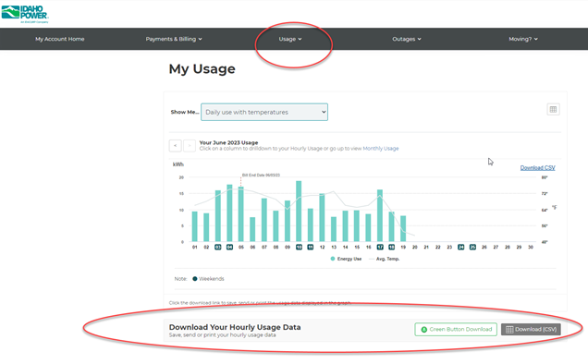Click Green Button Download
This screenshot has width=588, height=364.
[x=456, y=329]
